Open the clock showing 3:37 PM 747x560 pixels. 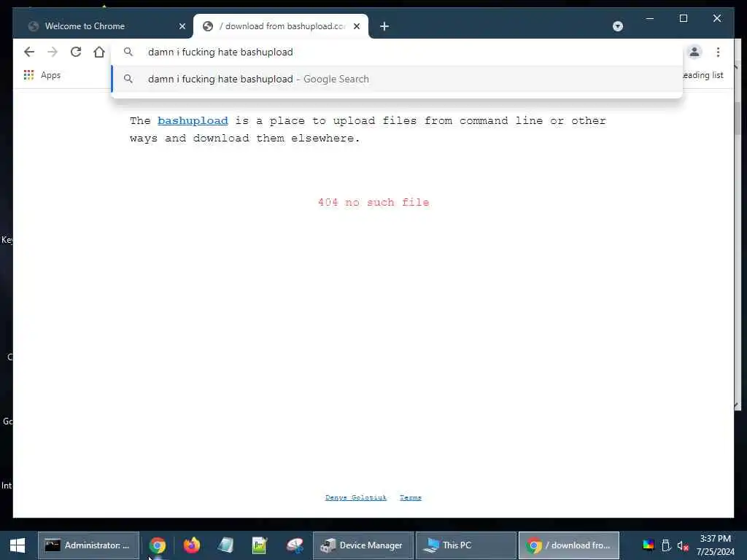[x=716, y=545]
